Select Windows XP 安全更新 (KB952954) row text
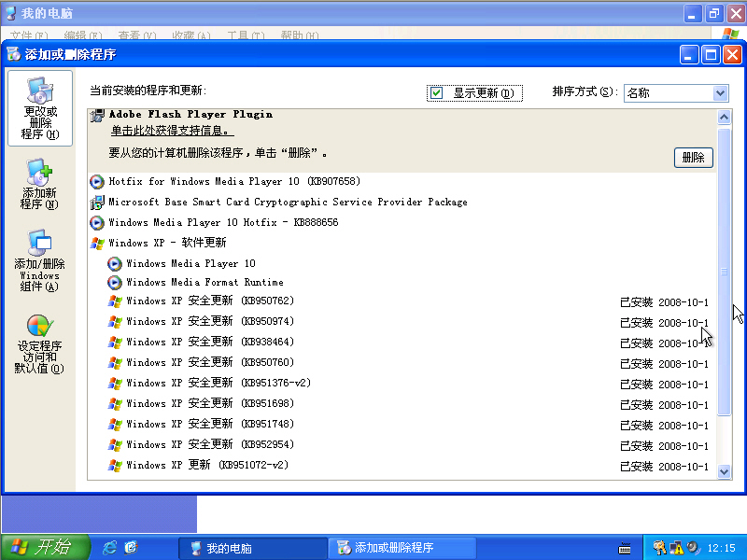Image resolution: width=747 pixels, height=560 pixels. [210, 444]
